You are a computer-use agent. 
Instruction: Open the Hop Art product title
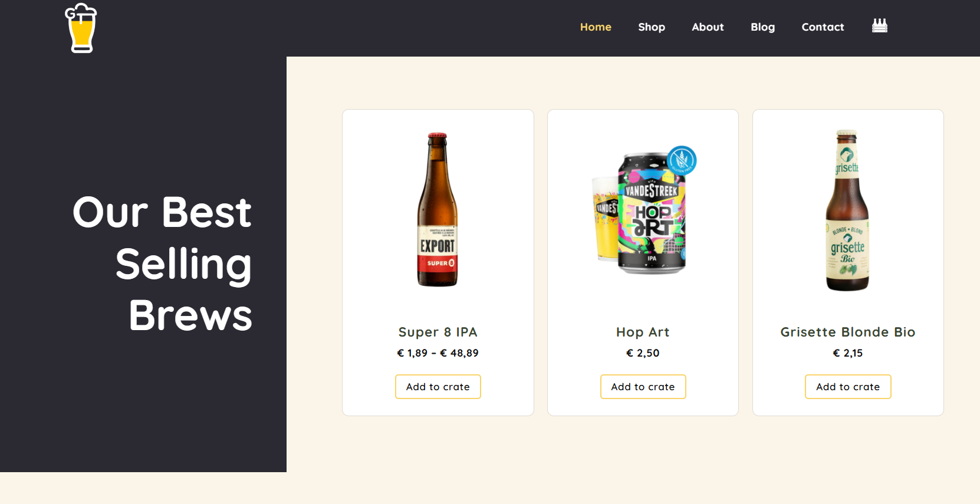click(x=643, y=332)
